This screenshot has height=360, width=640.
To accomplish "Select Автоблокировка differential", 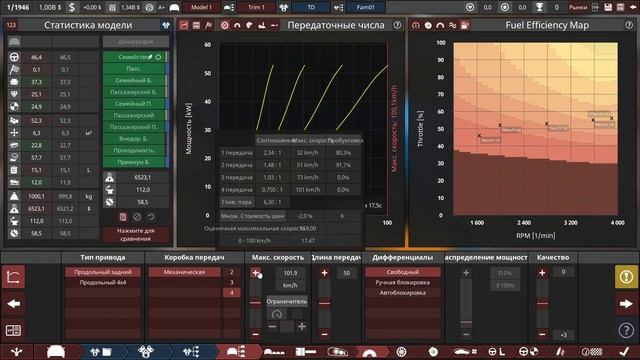I will (402, 293).
